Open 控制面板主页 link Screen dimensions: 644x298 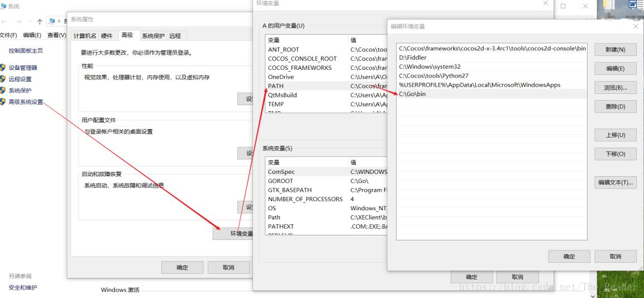coord(26,50)
